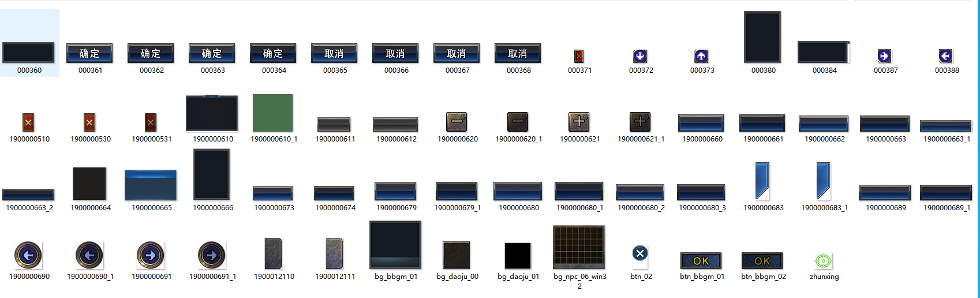Select the bg_bbgm_01 background image
The width and height of the screenshot is (980, 298).
pyautogui.click(x=395, y=245)
